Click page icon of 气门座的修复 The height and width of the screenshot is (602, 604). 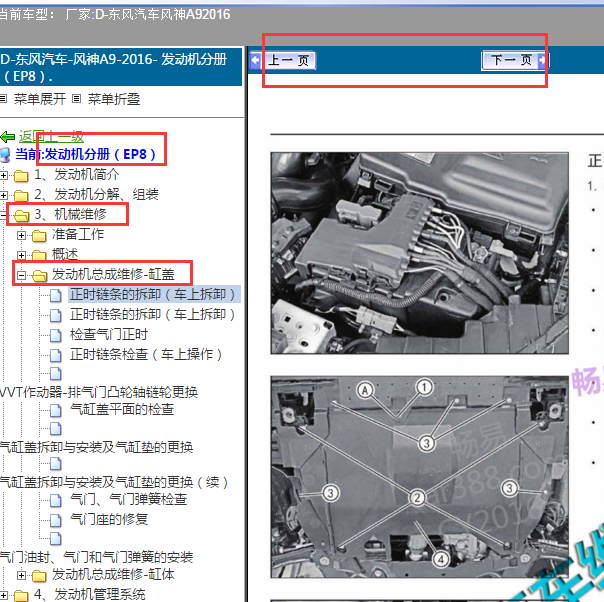pyautogui.click(x=56, y=520)
